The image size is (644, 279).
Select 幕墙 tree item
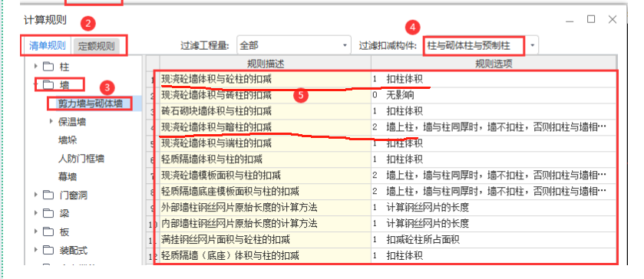pyautogui.click(x=68, y=177)
